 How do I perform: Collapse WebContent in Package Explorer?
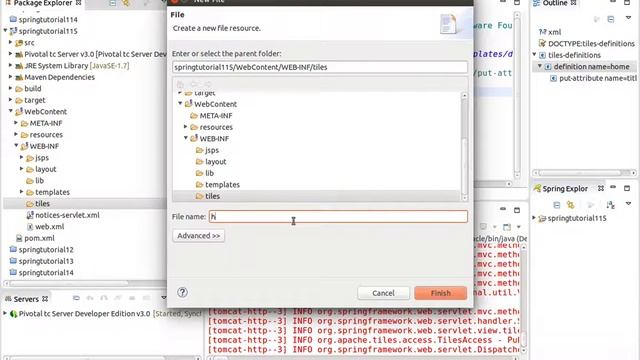click(x=11, y=111)
